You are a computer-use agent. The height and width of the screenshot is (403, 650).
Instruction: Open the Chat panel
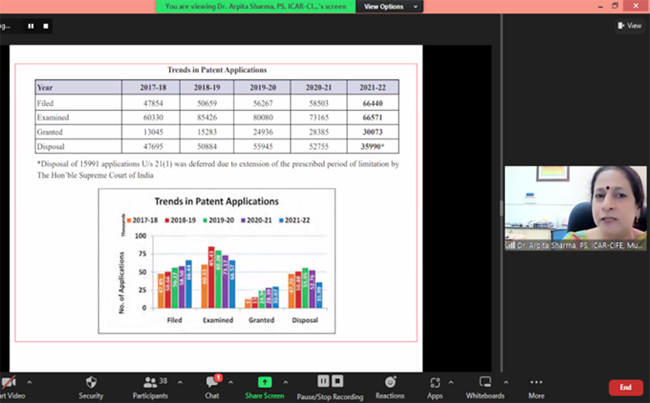point(212,382)
